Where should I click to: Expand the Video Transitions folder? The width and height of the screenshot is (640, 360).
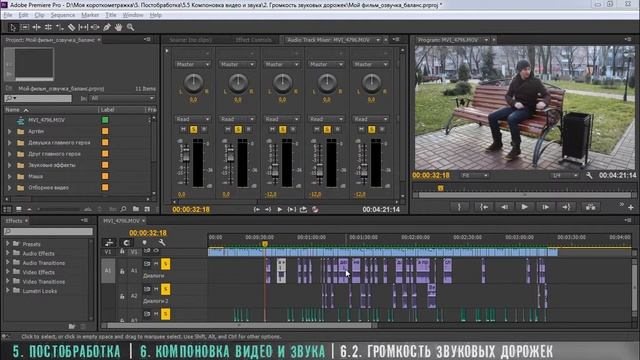pyautogui.click(x=7, y=281)
